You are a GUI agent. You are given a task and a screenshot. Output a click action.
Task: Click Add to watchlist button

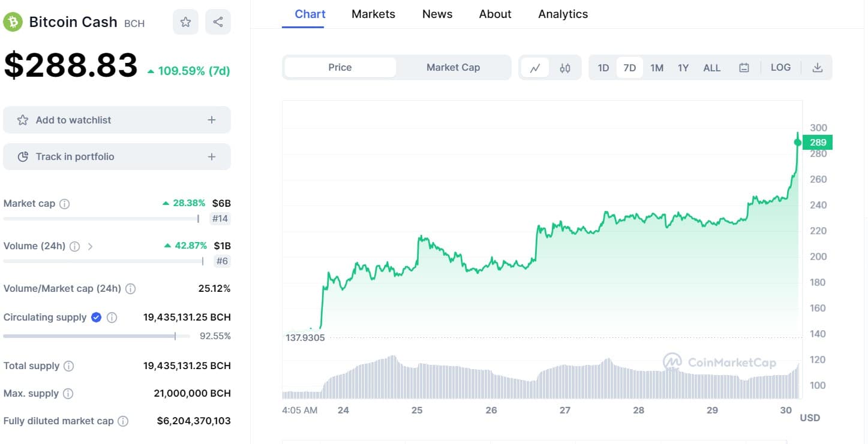(117, 120)
